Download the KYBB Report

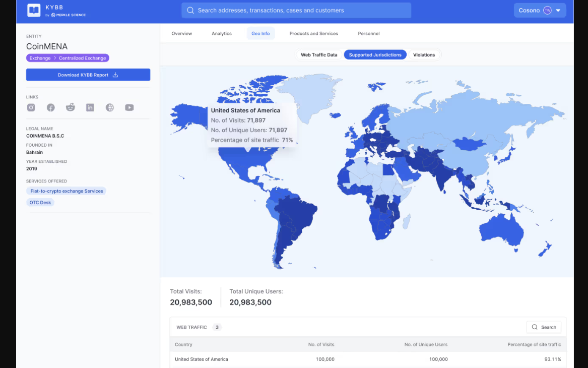click(x=88, y=75)
